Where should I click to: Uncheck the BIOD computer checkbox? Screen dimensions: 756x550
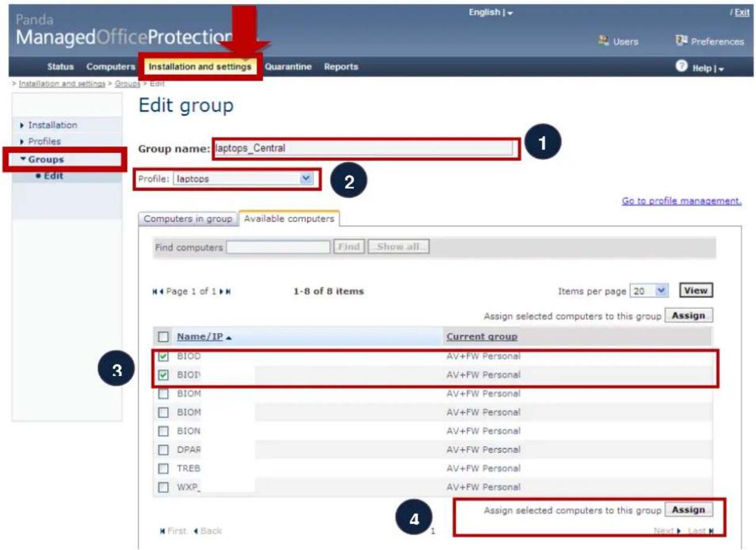click(164, 356)
